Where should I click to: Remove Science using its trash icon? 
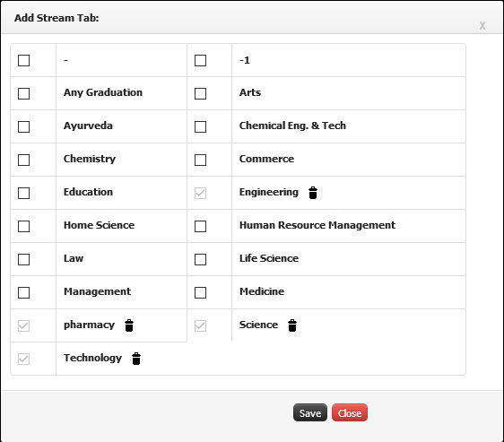292,325
